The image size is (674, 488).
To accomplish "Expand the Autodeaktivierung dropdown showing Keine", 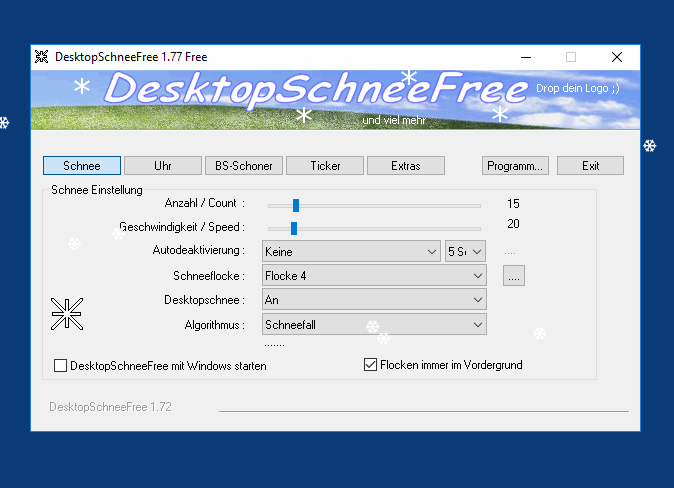I will click(351, 252).
